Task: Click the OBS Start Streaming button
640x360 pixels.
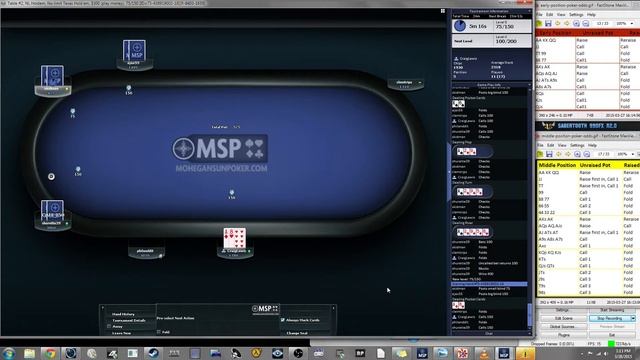Action: tap(612, 310)
